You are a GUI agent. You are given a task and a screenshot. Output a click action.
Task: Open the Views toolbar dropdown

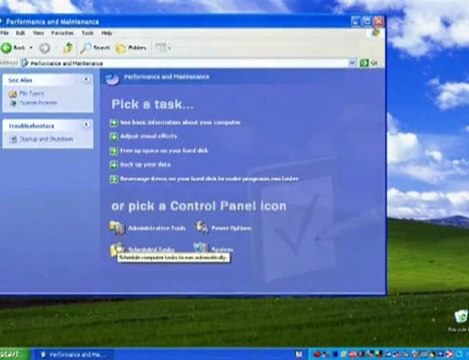163,48
